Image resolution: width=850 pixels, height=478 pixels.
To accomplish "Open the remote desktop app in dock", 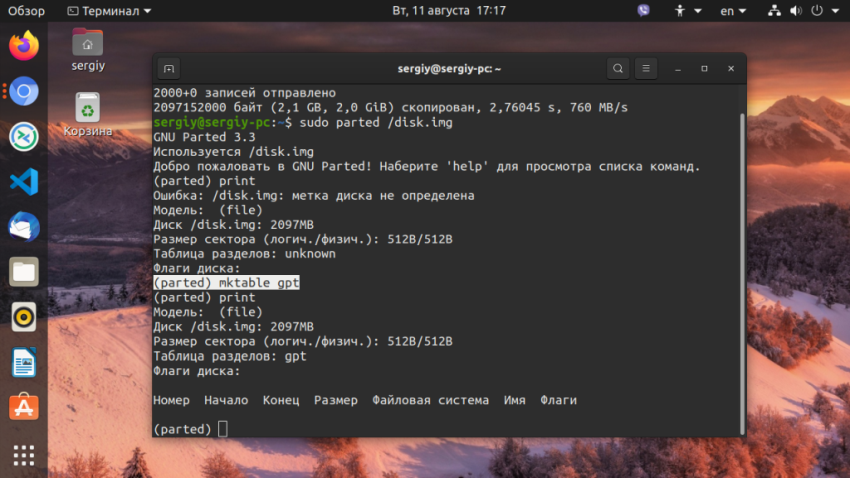I will tap(24, 136).
